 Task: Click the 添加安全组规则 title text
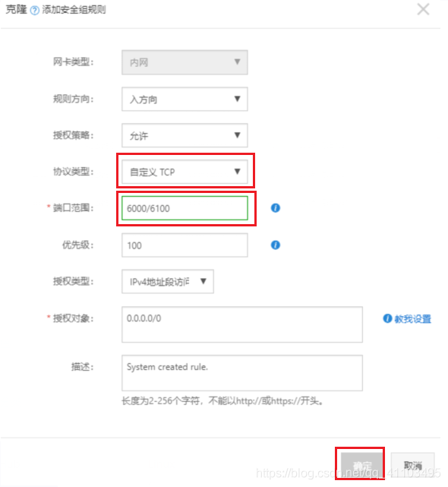click(74, 10)
